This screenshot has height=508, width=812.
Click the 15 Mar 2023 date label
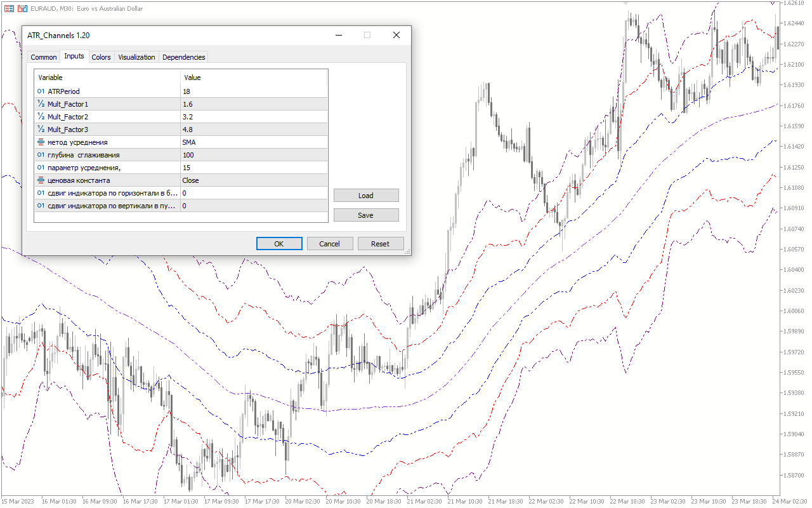tap(18, 501)
